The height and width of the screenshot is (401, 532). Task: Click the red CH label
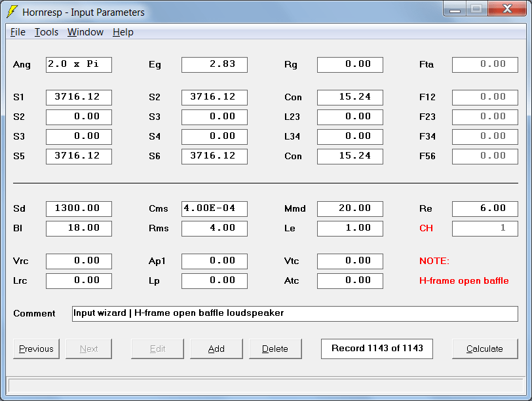coord(426,228)
